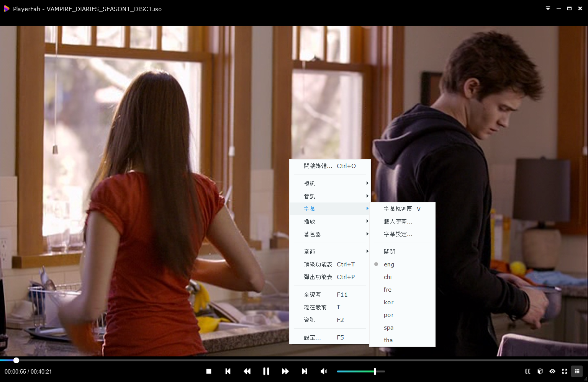This screenshot has height=382, width=588.
Task: Open 設定... from the context menu
Action: (x=330, y=338)
